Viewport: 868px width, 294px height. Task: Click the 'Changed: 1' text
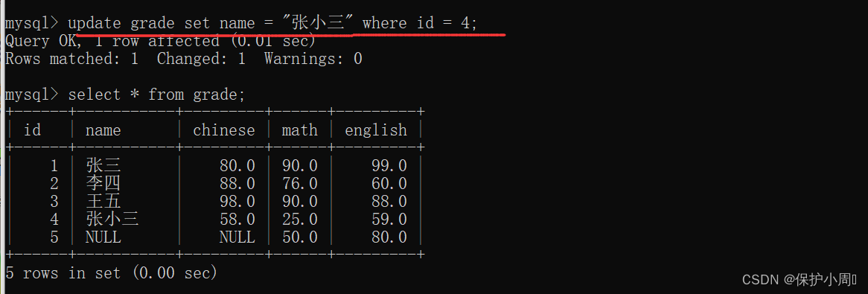[201, 59]
